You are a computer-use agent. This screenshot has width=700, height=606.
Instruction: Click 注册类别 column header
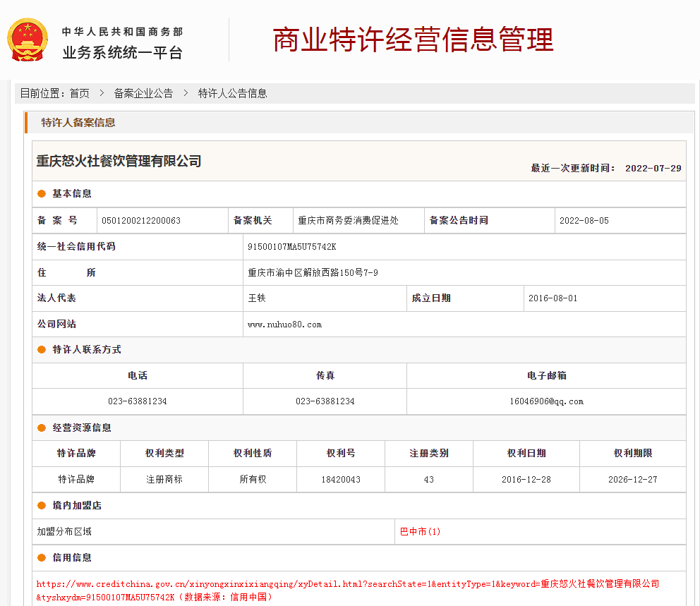pyautogui.click(x=428, y=454)
